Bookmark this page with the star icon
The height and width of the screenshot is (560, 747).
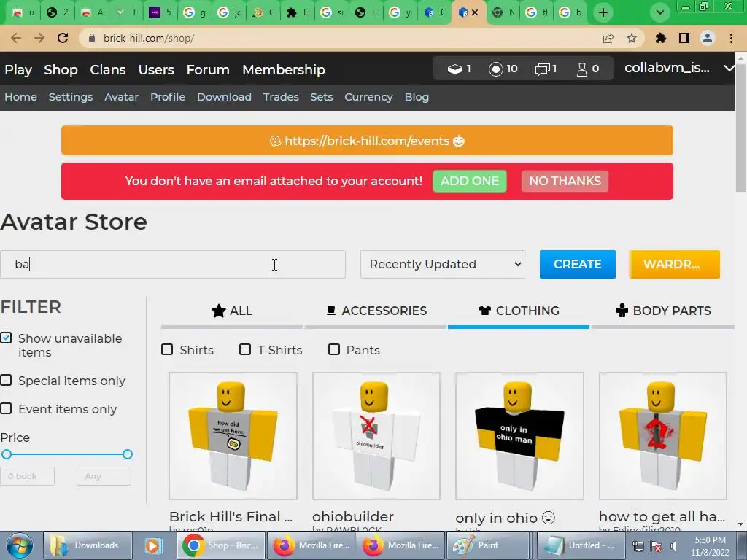(x=632, y=38)
